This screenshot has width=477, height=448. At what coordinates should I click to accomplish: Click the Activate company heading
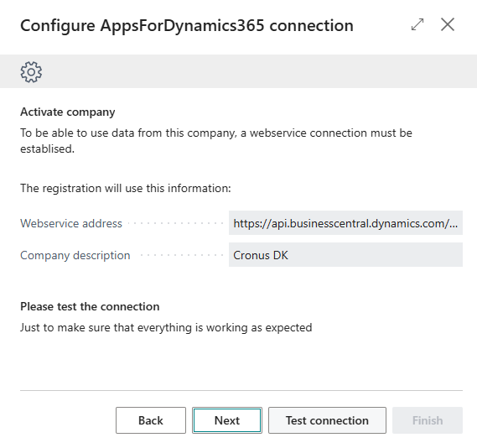[x=68, y=112]
